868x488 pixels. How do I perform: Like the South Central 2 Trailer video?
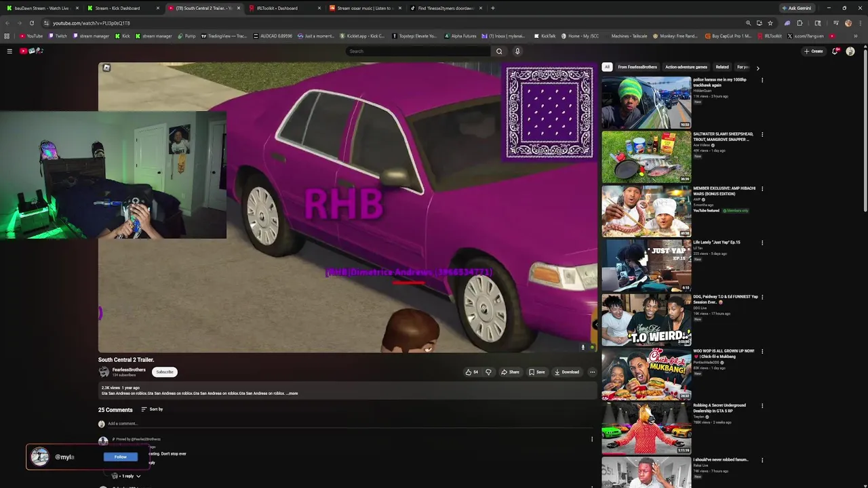pyautogui.click(x=471, y=372)
